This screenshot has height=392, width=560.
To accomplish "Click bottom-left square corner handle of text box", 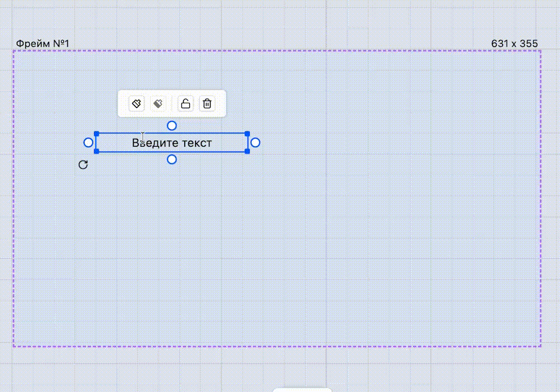I will (96, 151).
